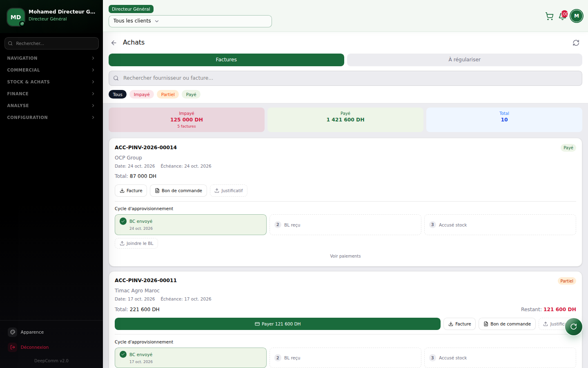The height and width of the screenshot is (368, 588).
Task: Download Facture for ACC-PINV-2026-00011
Action: click(x=459, y=324)
